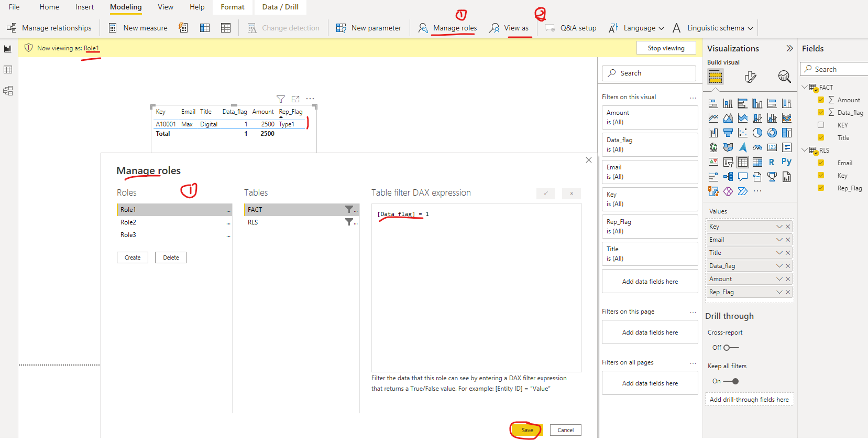The height and width of the screenshot is (440, 868).
Task: Collapse the Visualizations pane
Action: pos(789,48)
